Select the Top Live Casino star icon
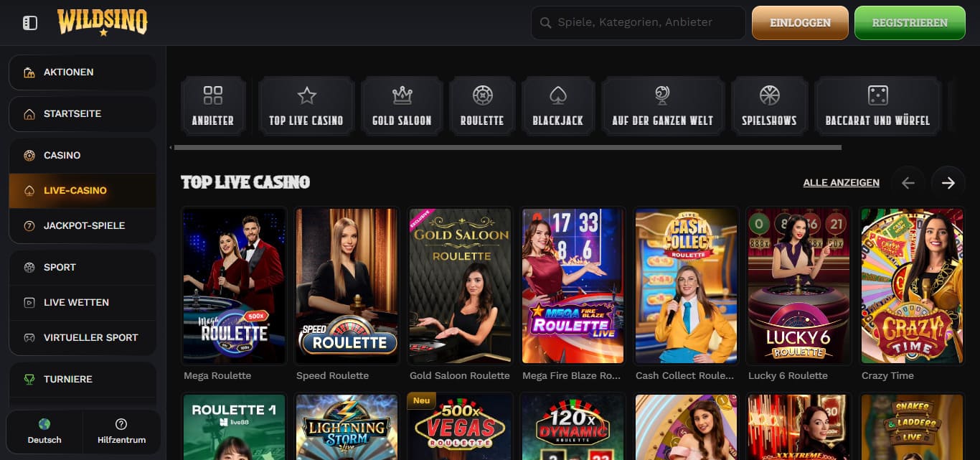980x460 pixels. click(306, 105)
